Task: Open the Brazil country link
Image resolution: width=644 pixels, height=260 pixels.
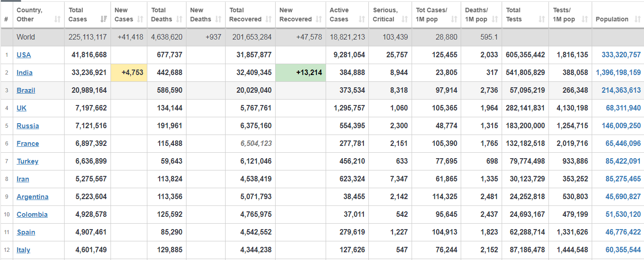Action: tap(26, 90)
